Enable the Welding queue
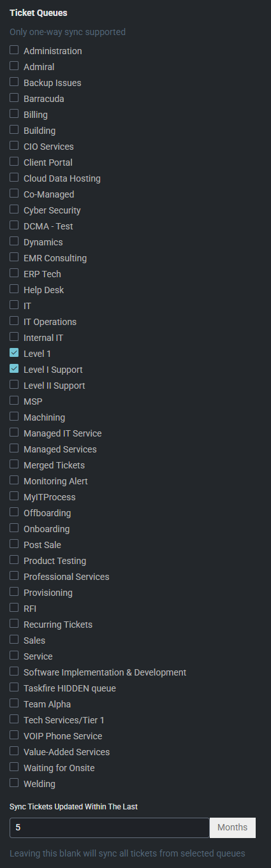Viewport: 271px width, 868px height. click(x=14, y=783)
